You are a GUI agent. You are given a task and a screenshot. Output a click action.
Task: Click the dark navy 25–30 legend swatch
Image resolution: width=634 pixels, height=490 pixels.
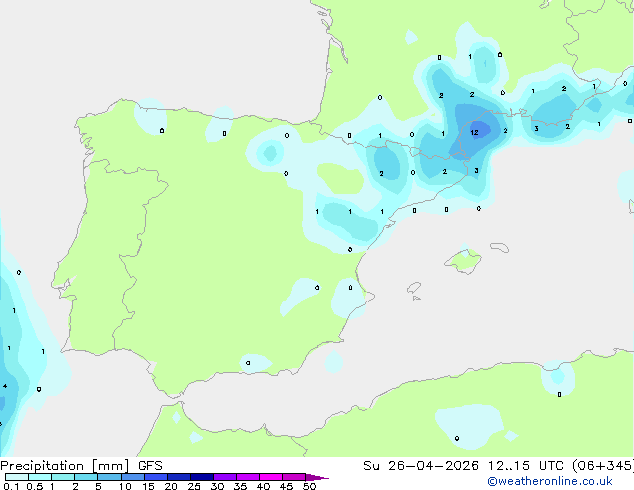(x=202, y=477)
